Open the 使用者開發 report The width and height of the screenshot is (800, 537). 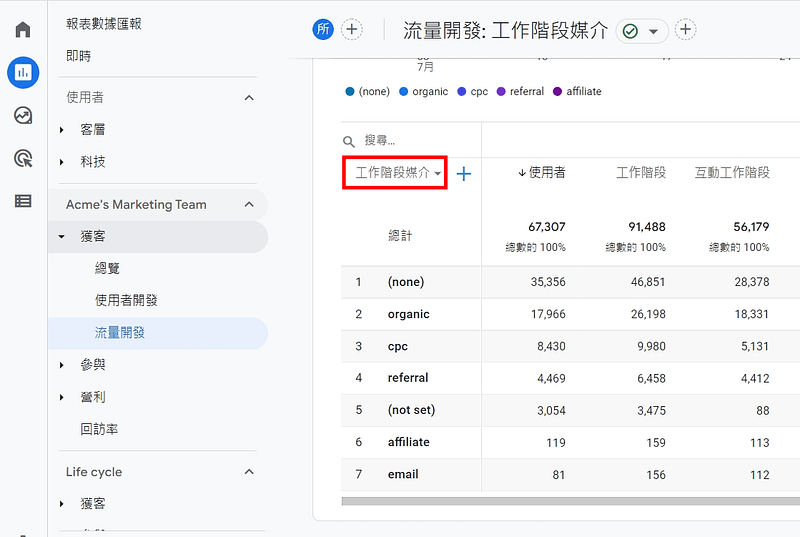pyautogui.click(x=126, y=300)
